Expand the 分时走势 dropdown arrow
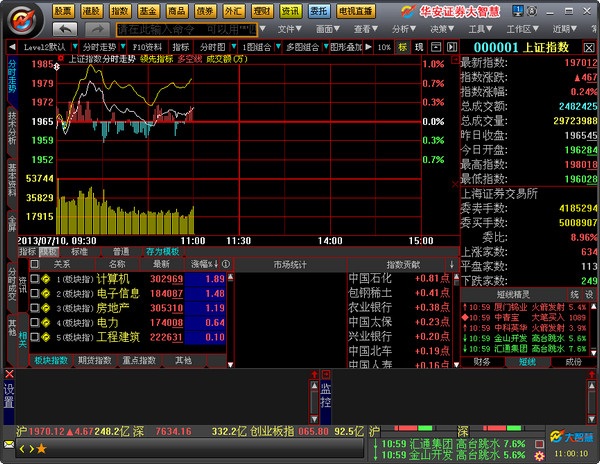Viewport: 600px width, 464px height. pyautogui.click(x=122, y=47)
